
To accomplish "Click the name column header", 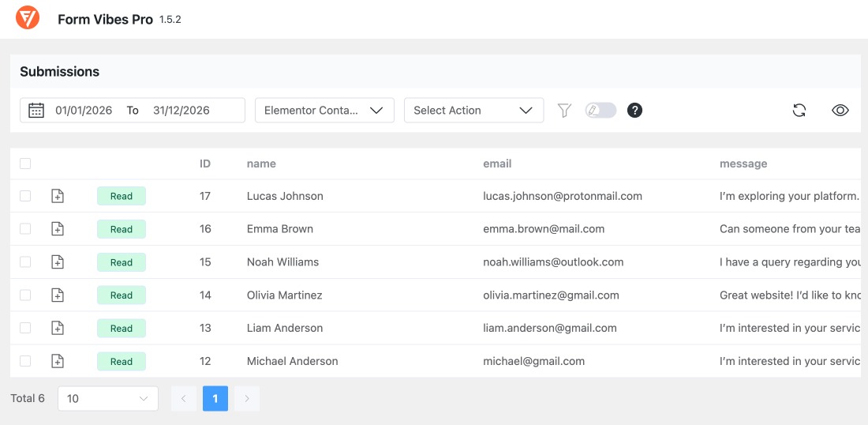I will point(261,164).
